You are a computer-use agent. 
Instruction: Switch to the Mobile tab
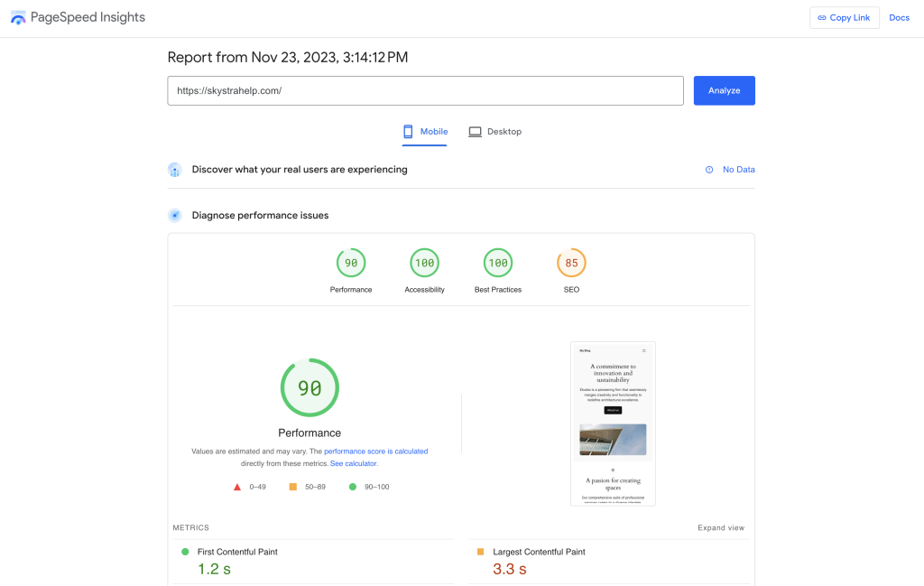425,132
